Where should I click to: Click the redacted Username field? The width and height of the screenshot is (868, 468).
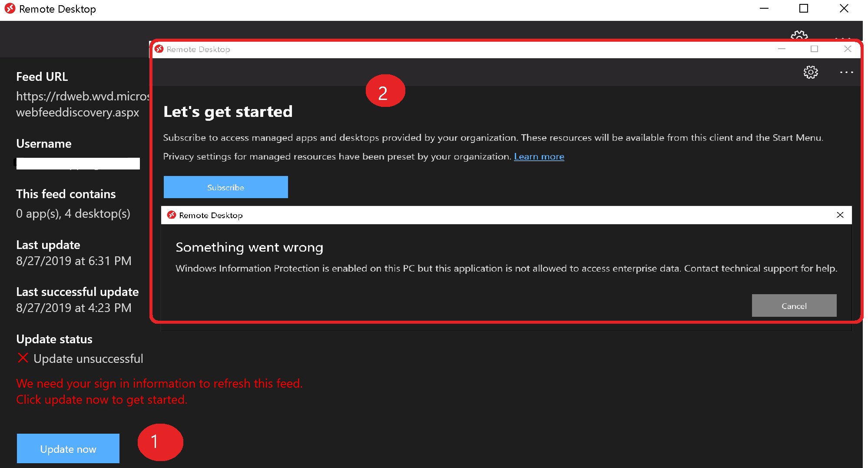(78, 163)
